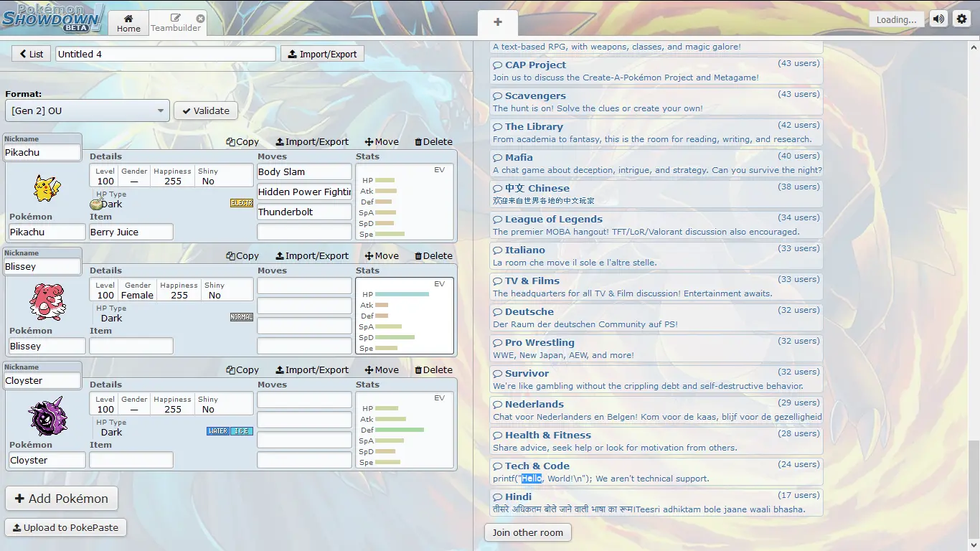Click the plus tab to join a room
Screen dimensions: 980x551
498,22
